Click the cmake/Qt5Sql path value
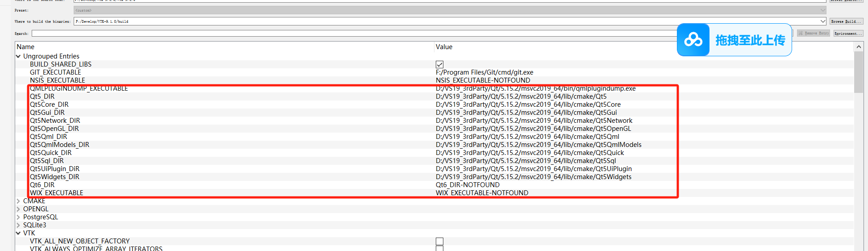868x251 pixels. pos(526,161)
